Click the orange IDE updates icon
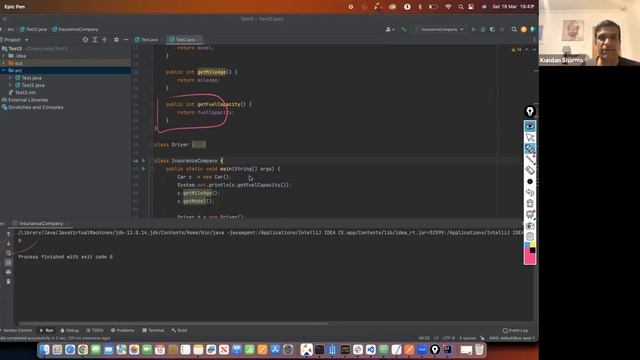The height and width of the screenshot is (360, 640). point(524,29)
